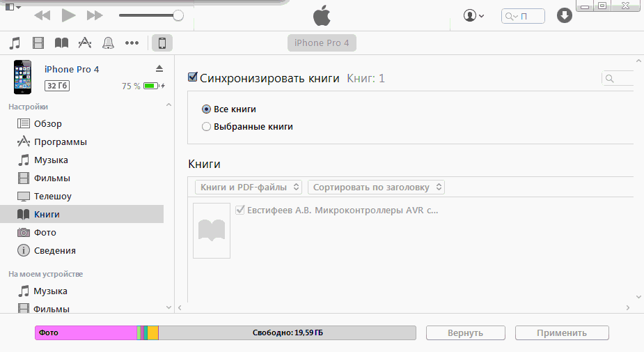Show more library types via ellipsis
The image size is (644, 352).
point(132,43)
